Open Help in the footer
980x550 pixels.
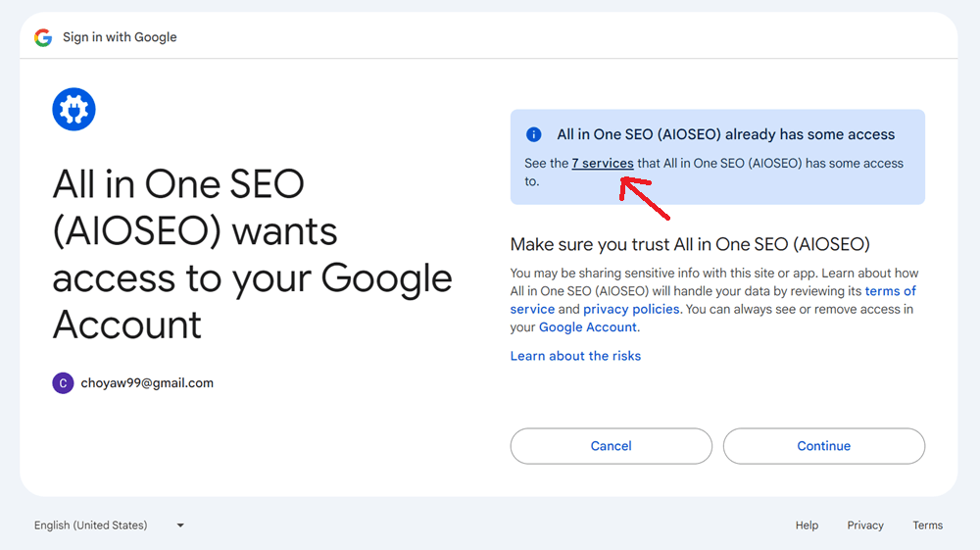click(807, 525)
